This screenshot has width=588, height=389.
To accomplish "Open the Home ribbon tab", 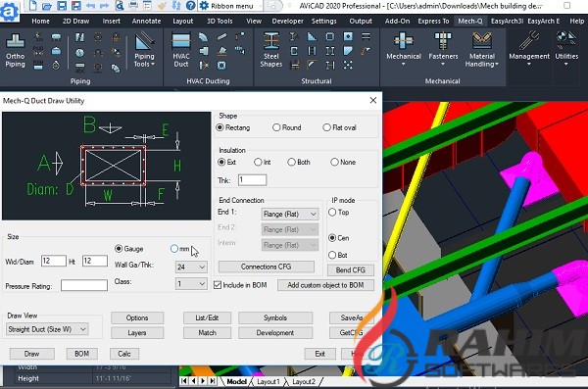I will point(40,21).
